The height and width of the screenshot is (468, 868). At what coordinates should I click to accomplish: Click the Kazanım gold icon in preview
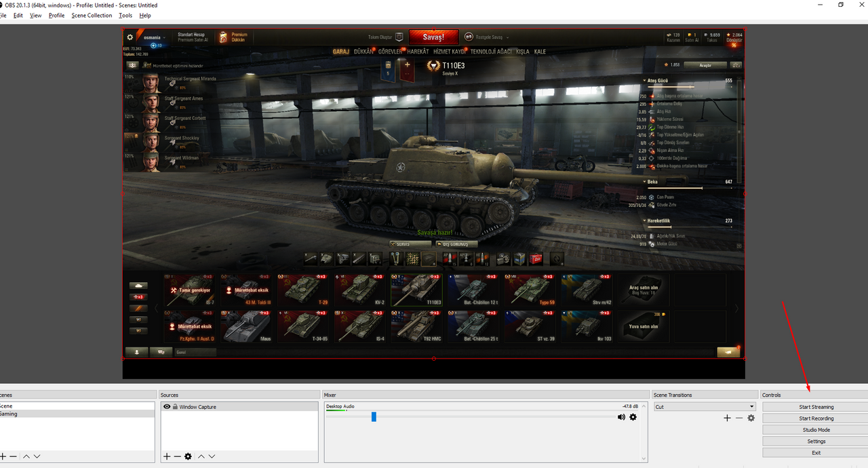coord(669,34)
